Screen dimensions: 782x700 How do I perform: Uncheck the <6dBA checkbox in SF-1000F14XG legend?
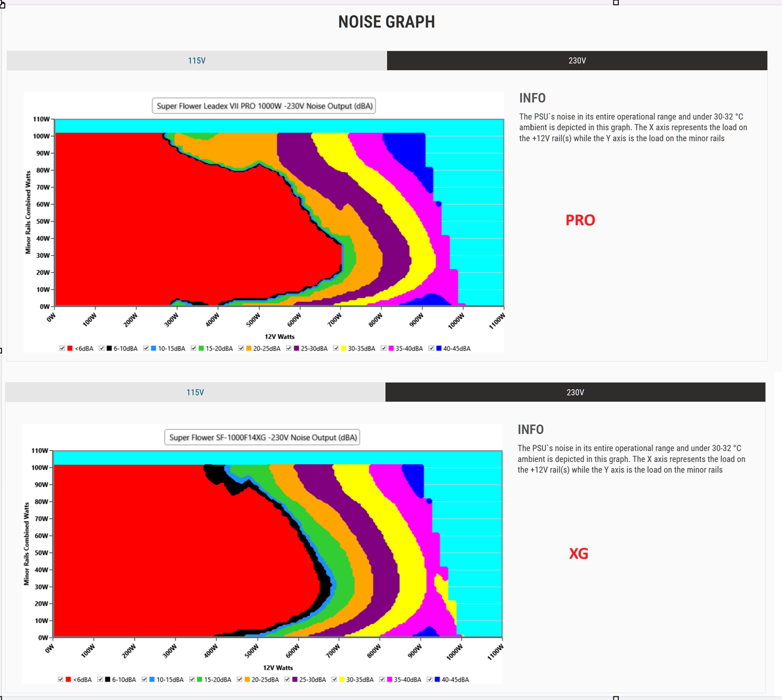coord(61,680)
